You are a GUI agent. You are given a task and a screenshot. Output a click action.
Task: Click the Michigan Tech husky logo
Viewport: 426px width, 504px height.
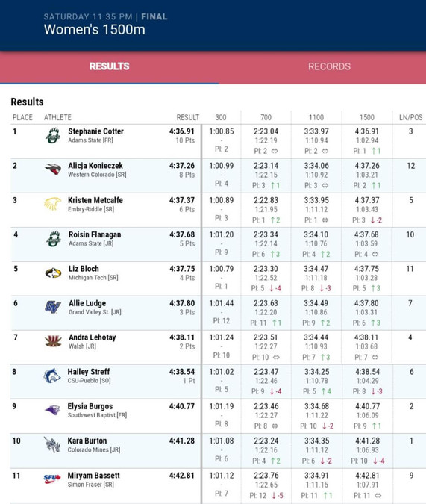pos(53,273)
